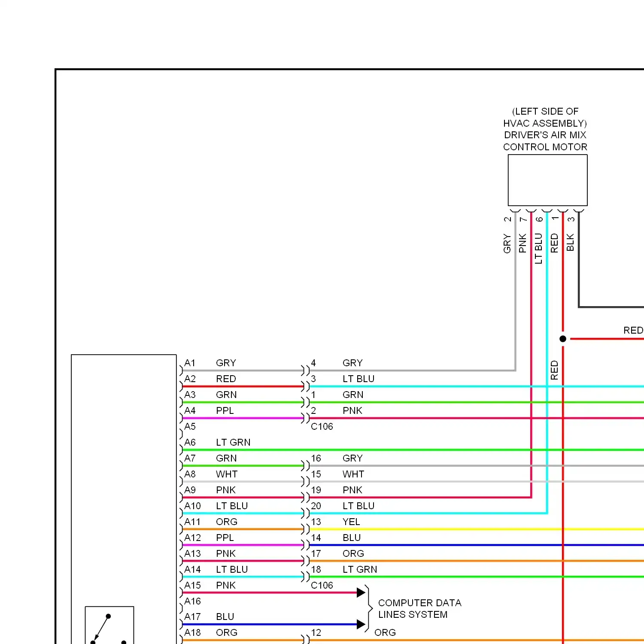644x644 pixels.
Task: Click the LT GRN label beside pin A6
Action: (233, 443)
